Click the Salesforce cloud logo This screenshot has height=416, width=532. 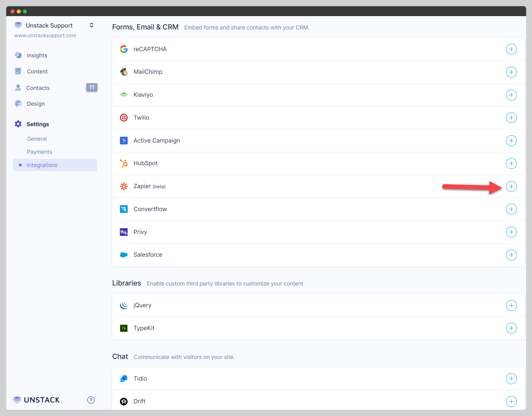click(x=124, y=254)
